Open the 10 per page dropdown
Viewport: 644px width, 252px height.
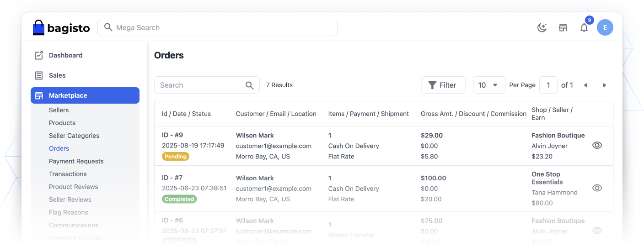[489, 85]
